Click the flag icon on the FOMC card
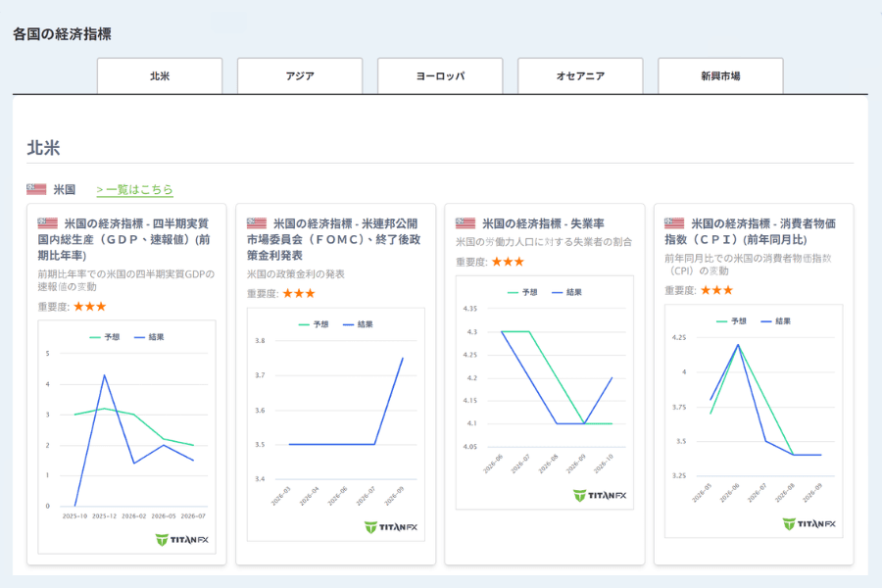Screen dimensions: 882x588 (257, 223)
